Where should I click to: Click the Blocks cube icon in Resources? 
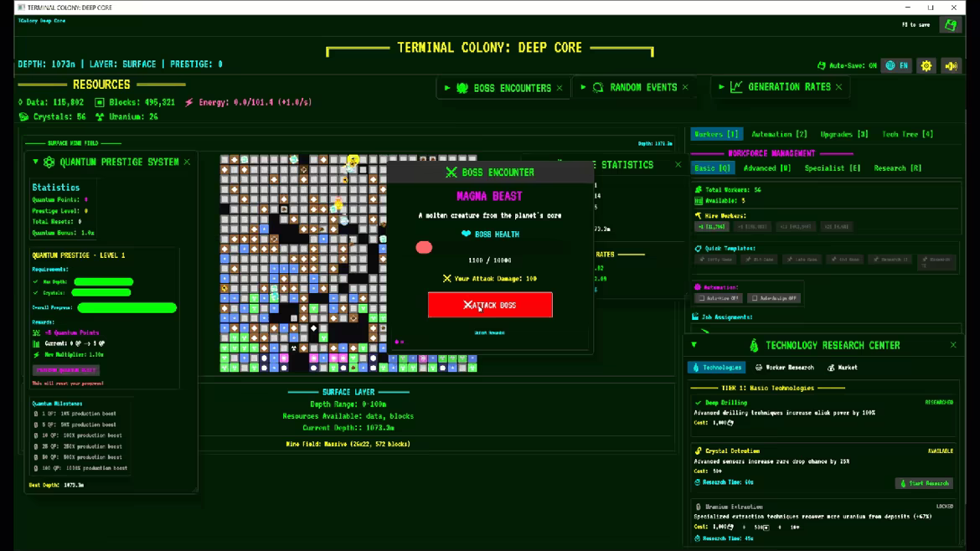click(100, 102)
